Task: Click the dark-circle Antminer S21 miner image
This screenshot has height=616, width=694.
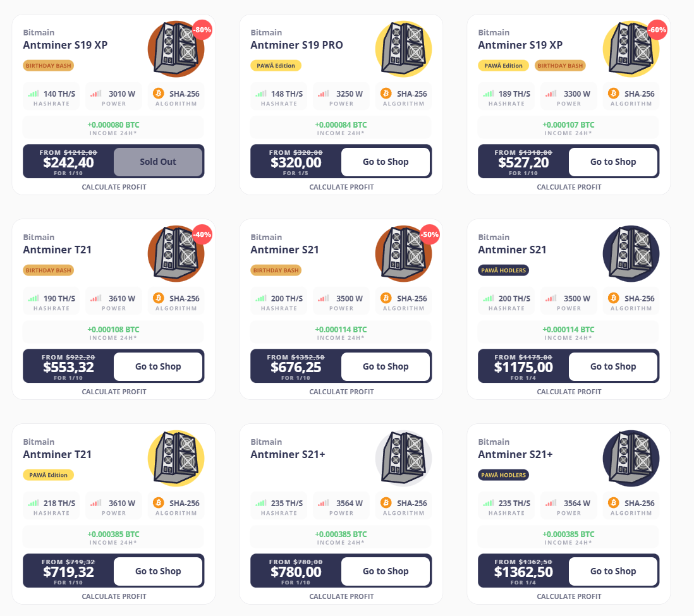Action: point(631,253)
